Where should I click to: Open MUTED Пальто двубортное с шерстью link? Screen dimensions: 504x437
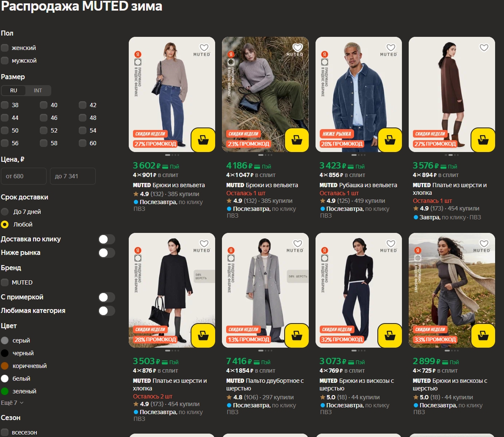pyautogui.click(x=265, y=384)
